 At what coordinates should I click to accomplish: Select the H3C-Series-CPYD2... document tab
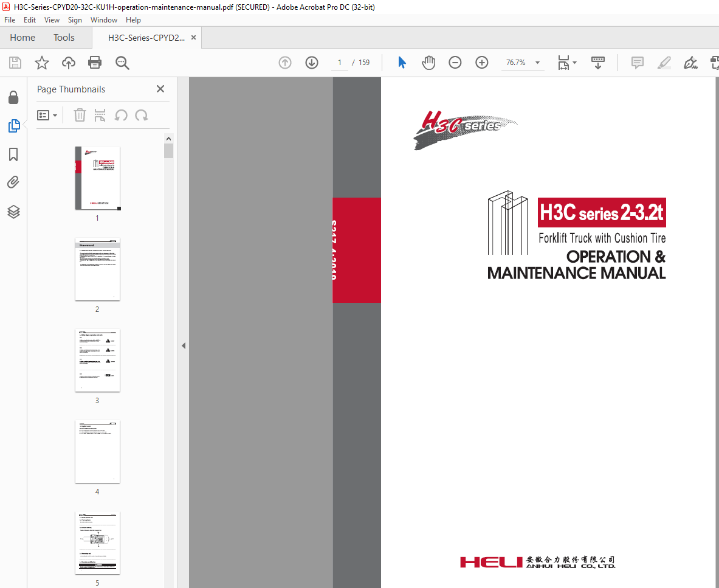(146, 38)
